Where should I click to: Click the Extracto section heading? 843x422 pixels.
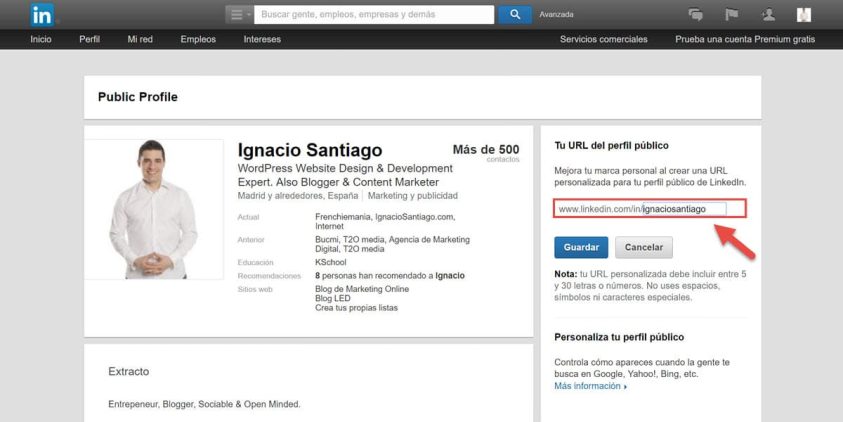pos(128,371)
